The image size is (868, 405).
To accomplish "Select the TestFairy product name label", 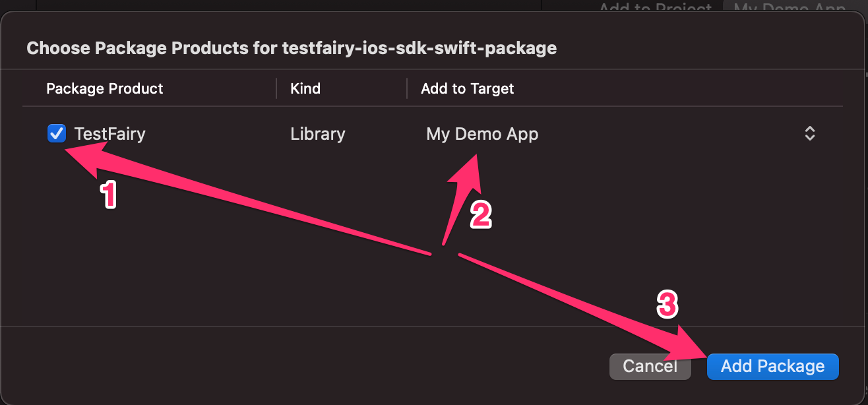I will pos(109,134).
